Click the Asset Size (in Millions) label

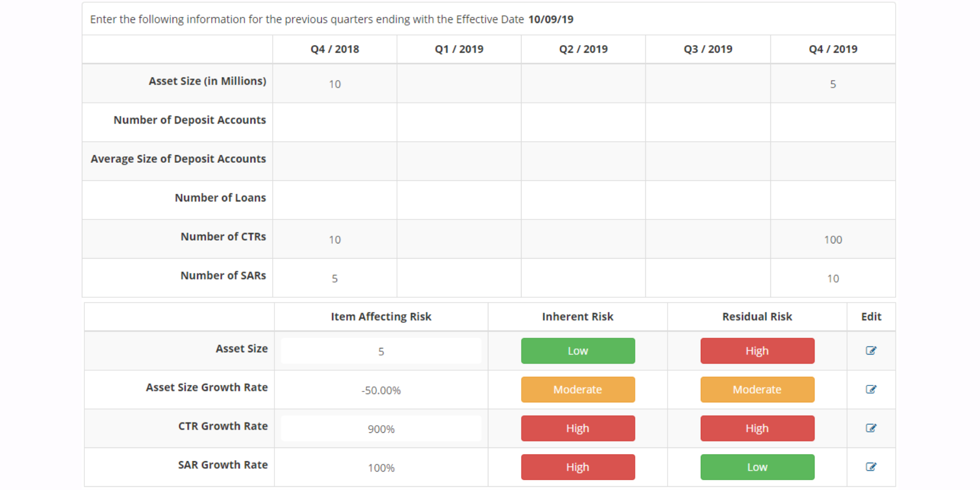pos(207,81)
